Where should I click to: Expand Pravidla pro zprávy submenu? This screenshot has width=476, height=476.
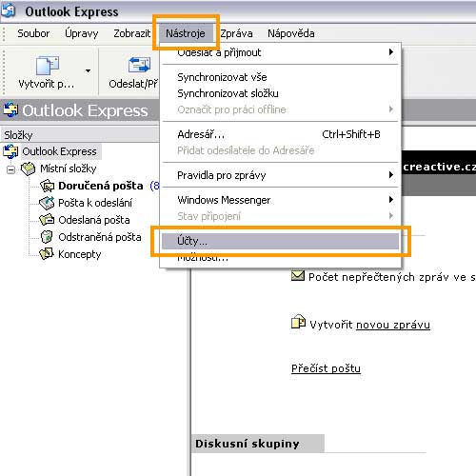(280, 175)
